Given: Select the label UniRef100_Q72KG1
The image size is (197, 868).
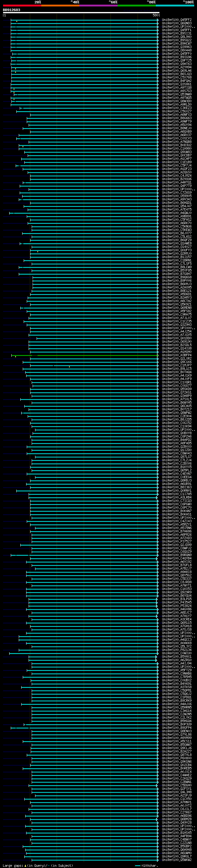Looking at the screenshot, I should 177,393.
